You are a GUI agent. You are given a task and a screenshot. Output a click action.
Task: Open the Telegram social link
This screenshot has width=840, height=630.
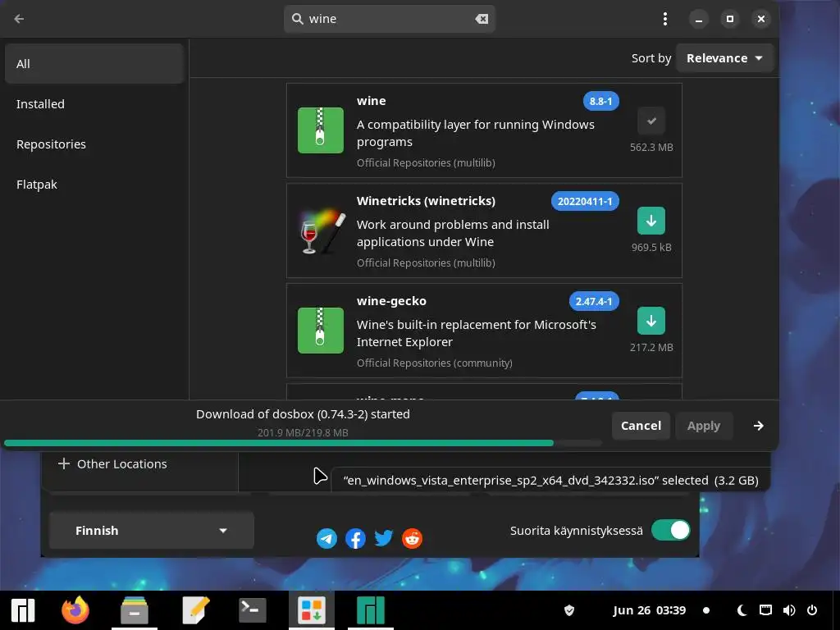pyautogui.click(x=326, y=538)
